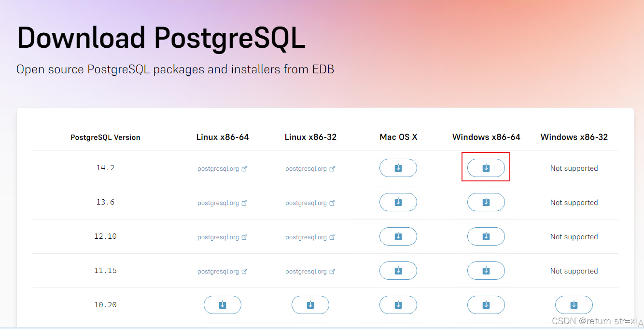Image resolution: width=644 pixels, height=329 pixels.
Task: Select version 13.6 text in table
Action: click(x=105, y=202)
